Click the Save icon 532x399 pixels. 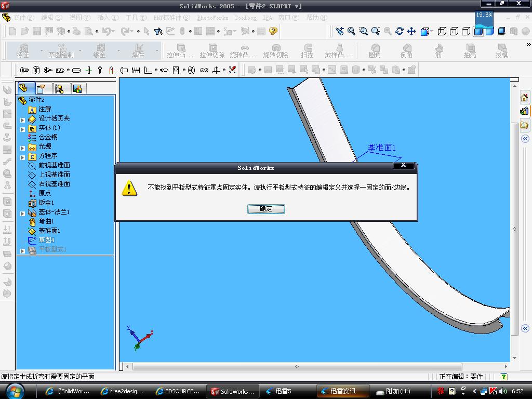coord(37,31)
